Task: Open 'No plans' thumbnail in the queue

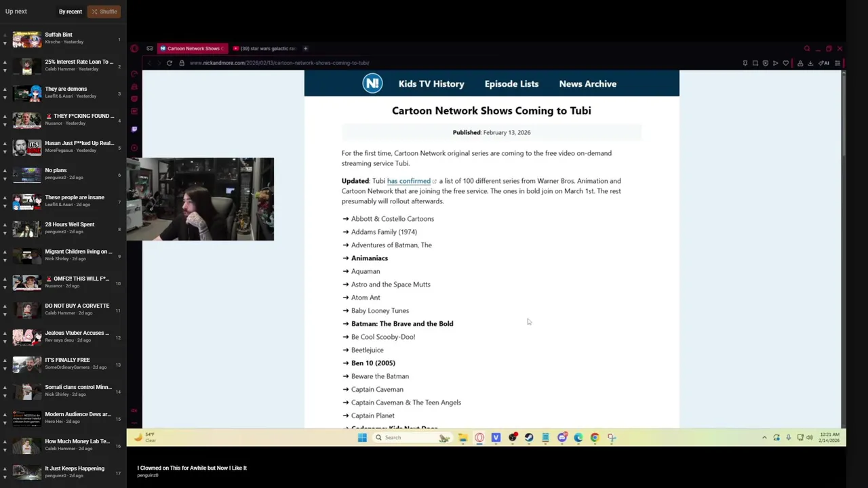Action: coord(26,174)
